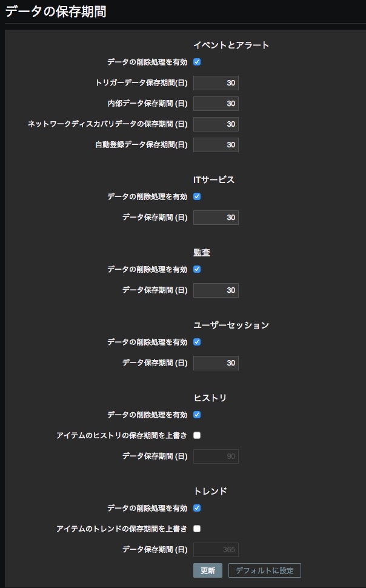The image size is (366, 588).
Task: Focus ITサービス データ保存期間 input
Action: [x=216, y=218]
